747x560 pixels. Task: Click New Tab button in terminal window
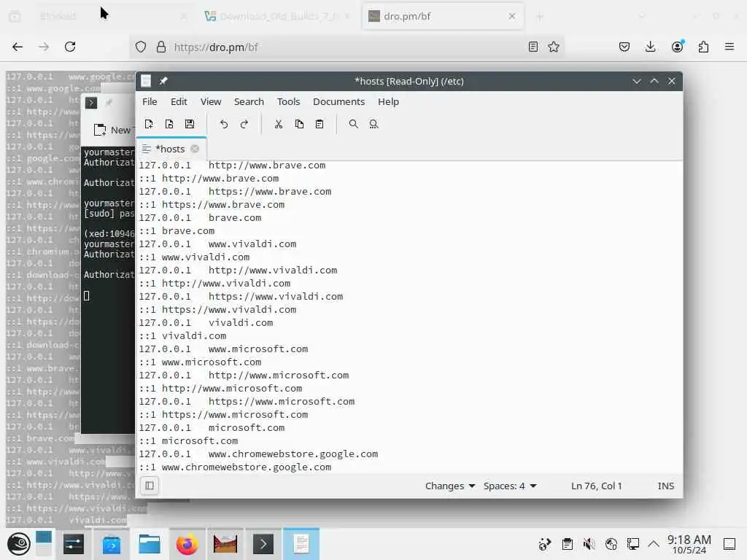113,130
